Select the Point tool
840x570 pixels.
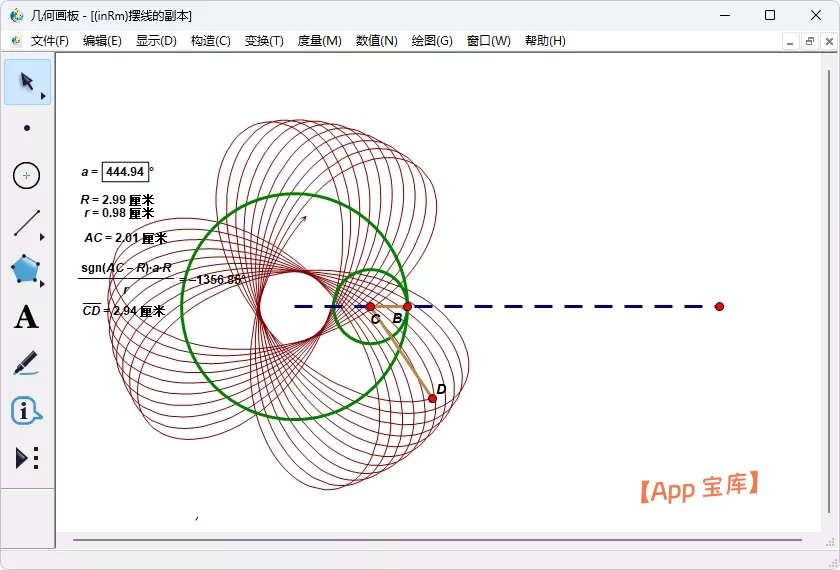point(27,128)
